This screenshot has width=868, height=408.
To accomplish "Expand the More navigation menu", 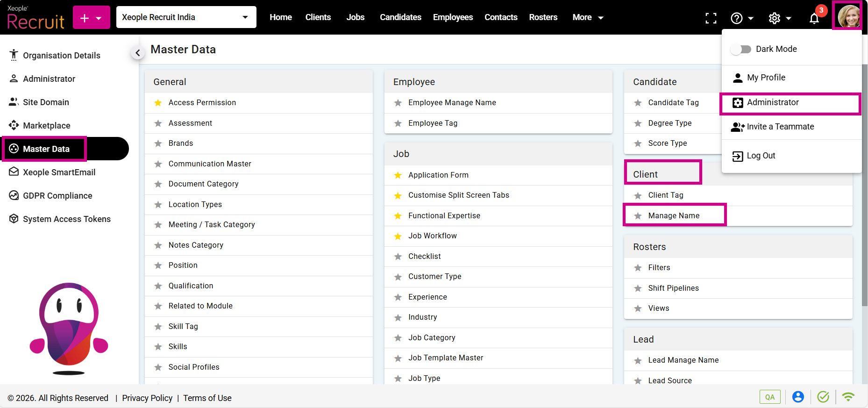I will [x=588, y=17].
